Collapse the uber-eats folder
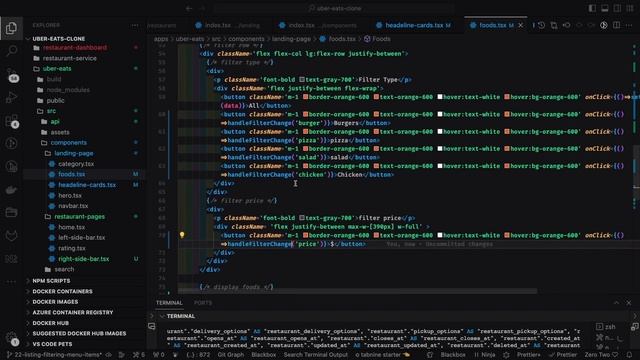 point(57,69)
